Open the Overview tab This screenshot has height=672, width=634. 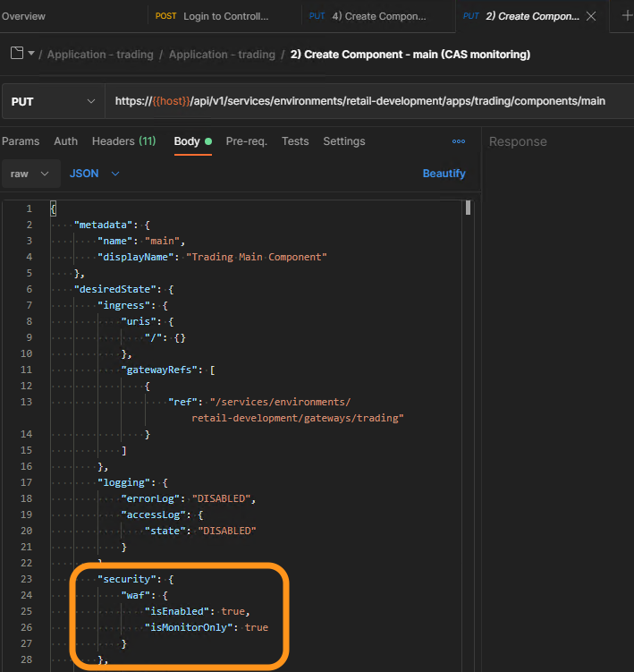23,16
